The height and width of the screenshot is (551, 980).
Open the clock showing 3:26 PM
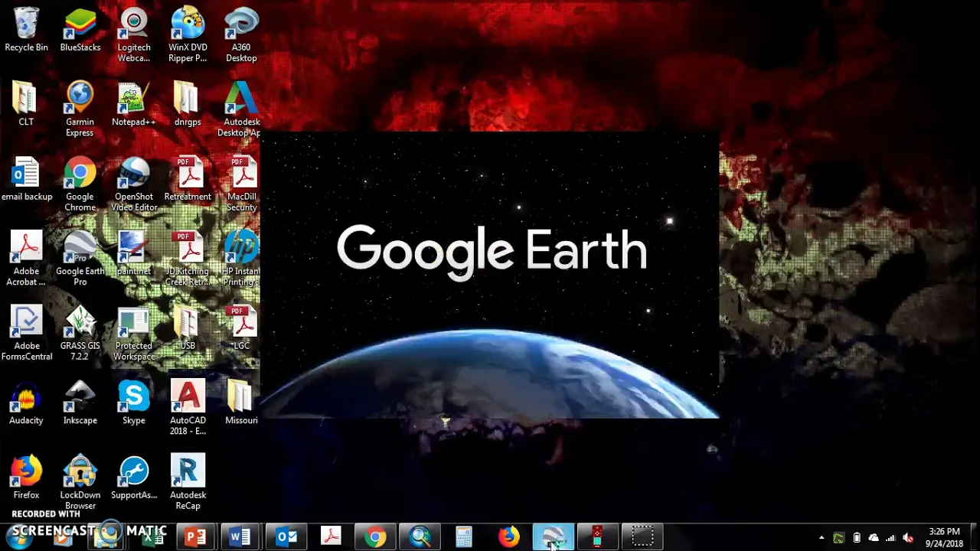pyautogui.click(x=944, y=537)
